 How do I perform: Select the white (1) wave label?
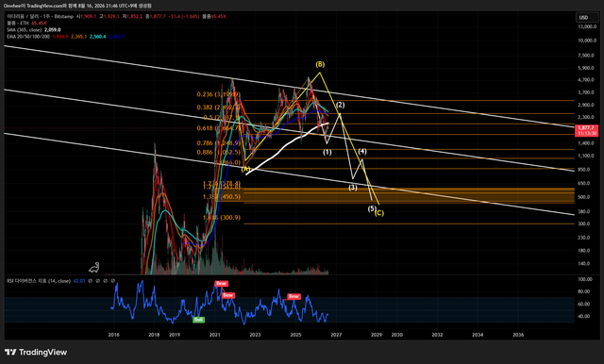click(x=327, y=152)
